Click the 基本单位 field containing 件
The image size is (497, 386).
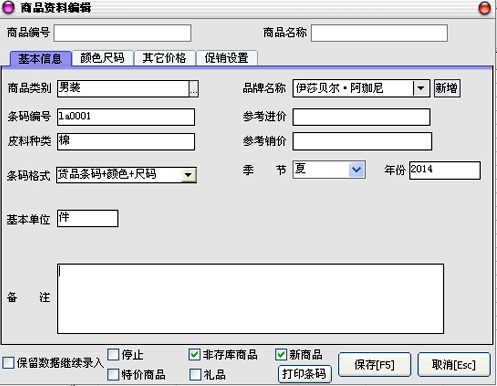[x=88, y=218]
